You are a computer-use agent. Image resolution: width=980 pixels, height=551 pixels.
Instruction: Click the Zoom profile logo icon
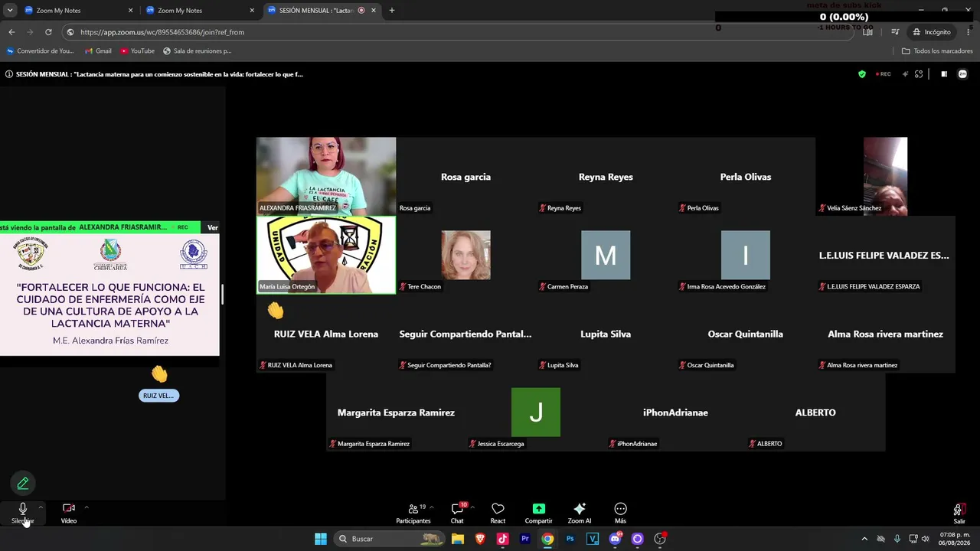coord(963,74)
